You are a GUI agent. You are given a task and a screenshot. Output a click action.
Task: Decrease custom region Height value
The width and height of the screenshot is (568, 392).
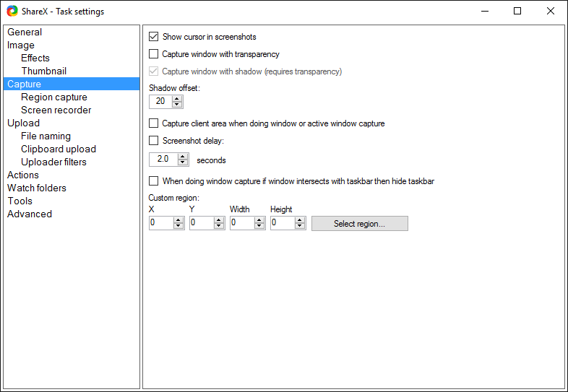pyautogui.click(x=300, y=227)
